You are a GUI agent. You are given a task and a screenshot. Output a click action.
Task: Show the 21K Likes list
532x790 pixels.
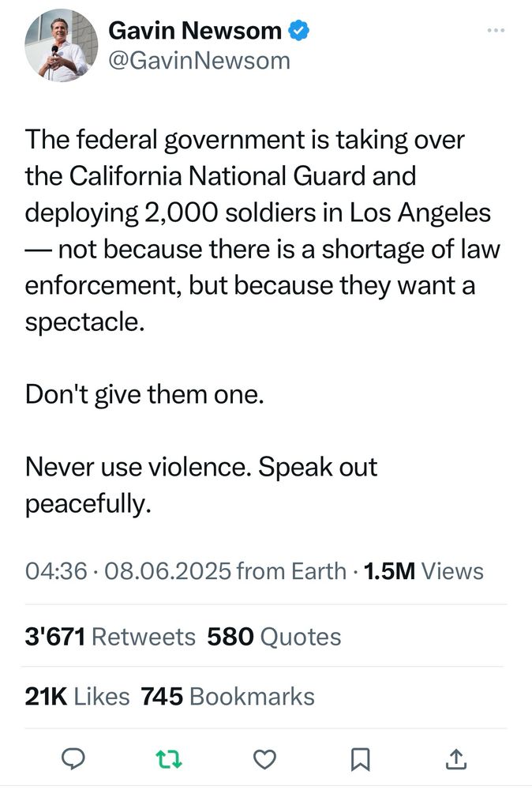pyautogui.click(x=77, y=697)
